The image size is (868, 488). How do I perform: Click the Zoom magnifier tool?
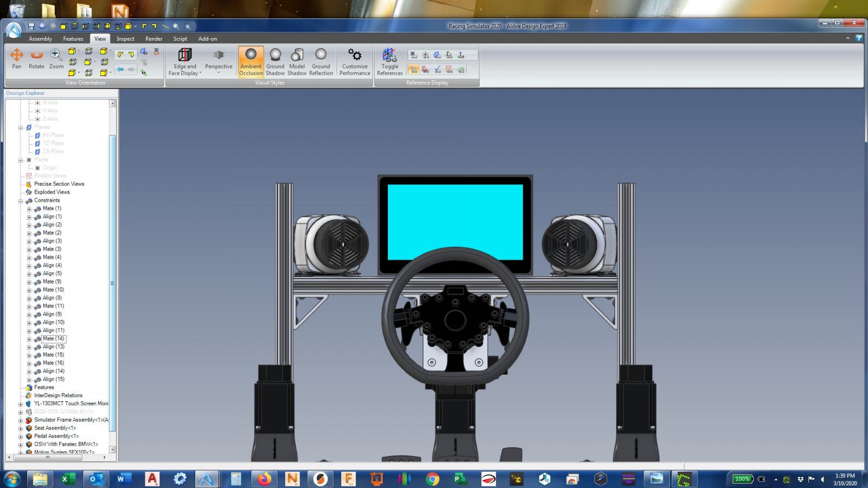pos(56,59)
